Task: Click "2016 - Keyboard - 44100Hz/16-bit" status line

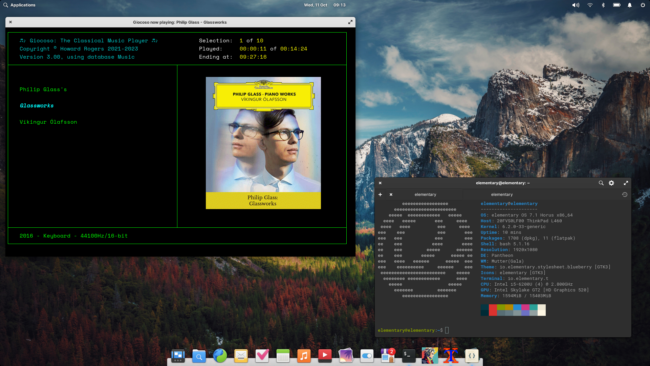Action: click(73, 236)
